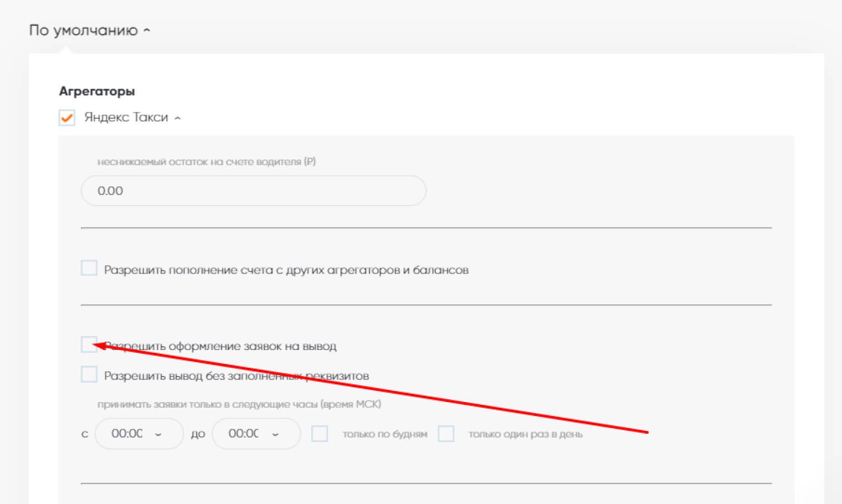This screenshot has width=842, height=504.
Task: Click arrow icon in the до time selector
Action: click(x=275, y=434)
